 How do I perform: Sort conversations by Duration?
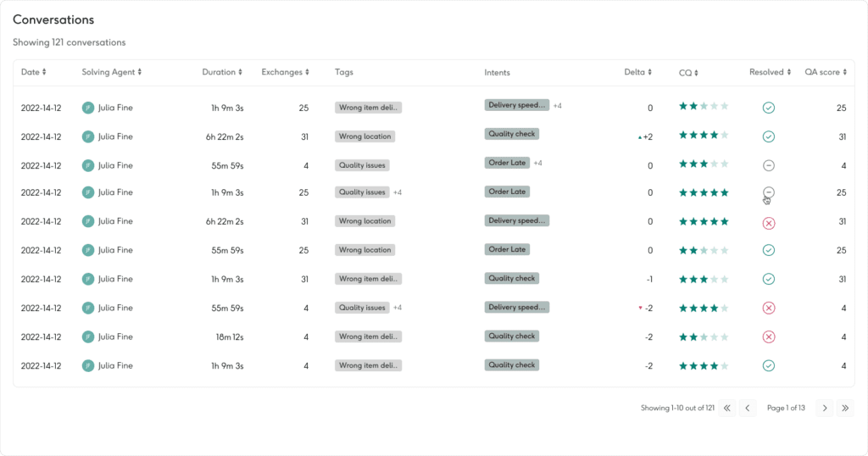tap(222, 73)
